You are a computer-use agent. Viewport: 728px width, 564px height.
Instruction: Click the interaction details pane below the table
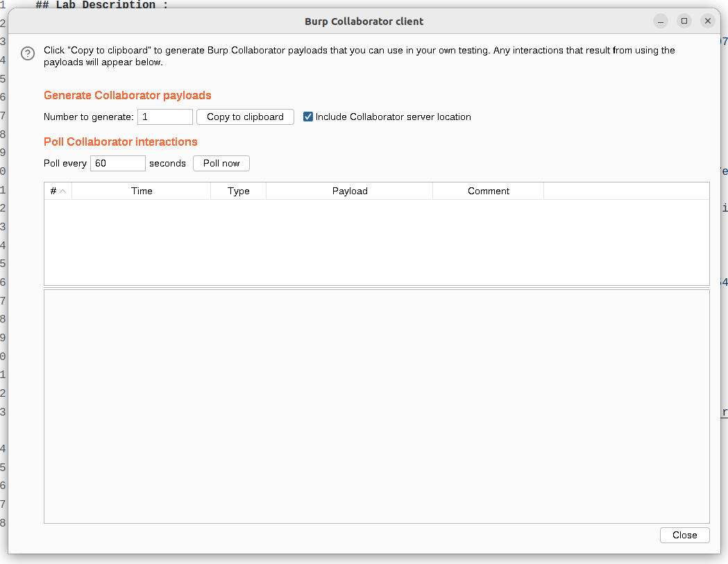point(377,407)
